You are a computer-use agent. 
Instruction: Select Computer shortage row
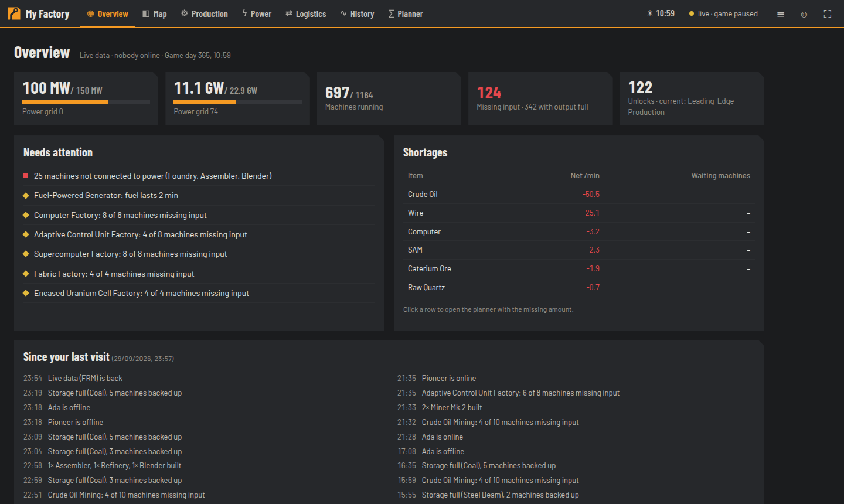click(x=579, y=231)
